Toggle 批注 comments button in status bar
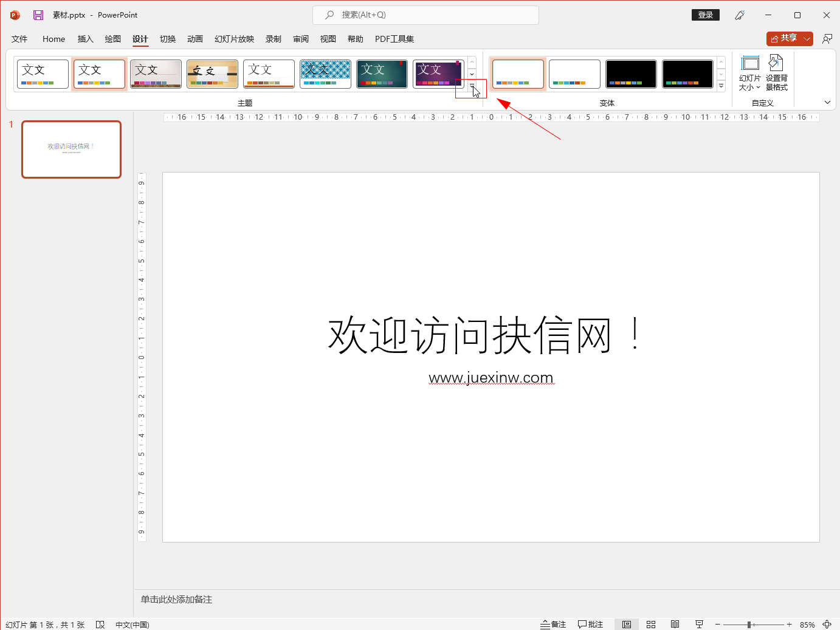Screen dimensions: 840x630 point(590,625)
